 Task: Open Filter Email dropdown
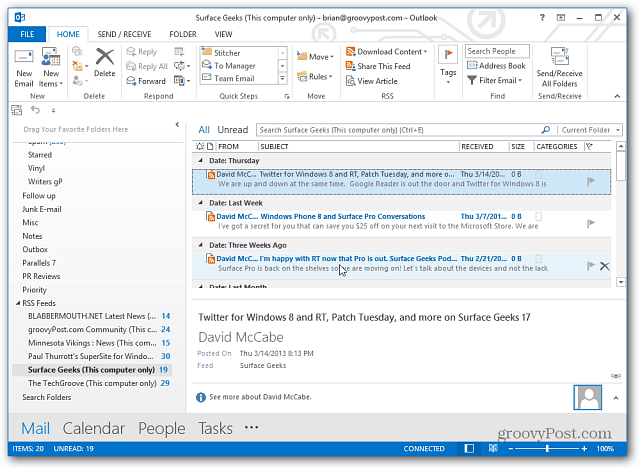[x=494, y=80]
